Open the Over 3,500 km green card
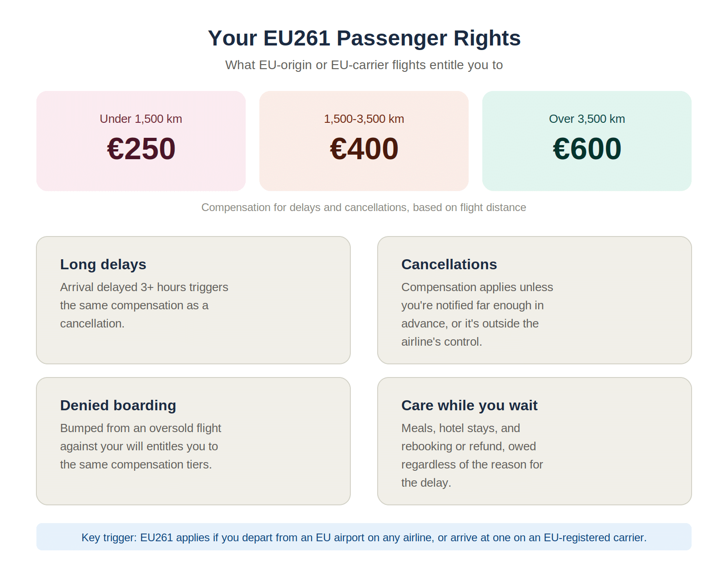The image size is (728, 564). click(x=587, y=141)
